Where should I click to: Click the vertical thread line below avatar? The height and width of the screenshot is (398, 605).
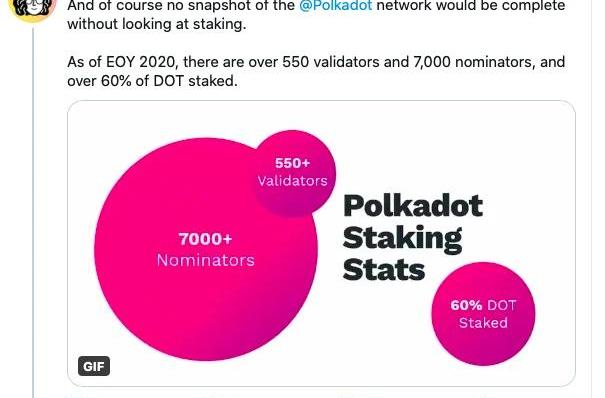[x=34, y=210]
